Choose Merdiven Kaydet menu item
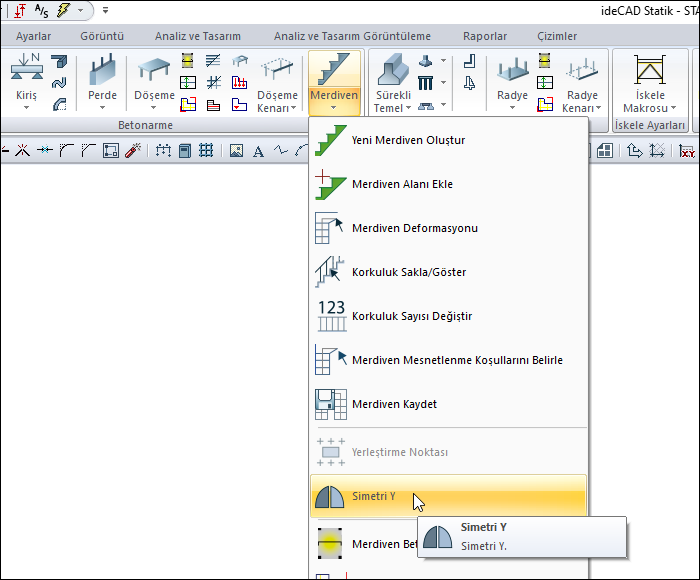The width and height of the screenshot is (700, 580). click(449, 404)
